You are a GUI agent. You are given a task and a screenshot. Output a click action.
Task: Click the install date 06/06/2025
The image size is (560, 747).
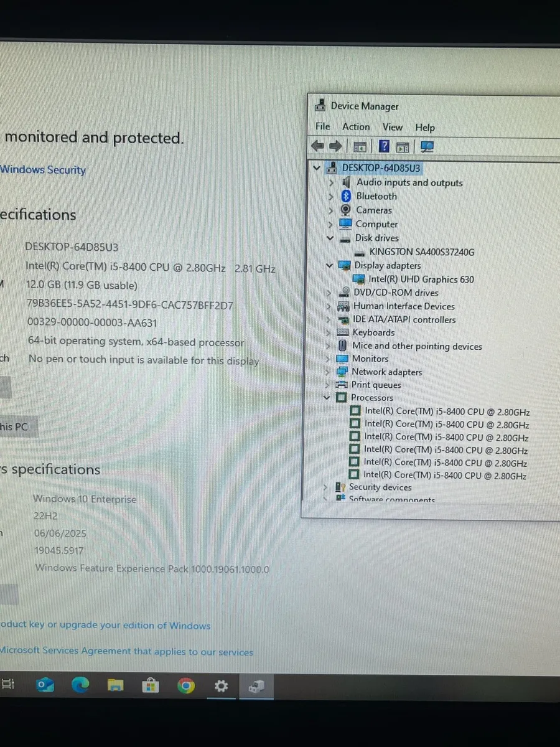(60, 533)
